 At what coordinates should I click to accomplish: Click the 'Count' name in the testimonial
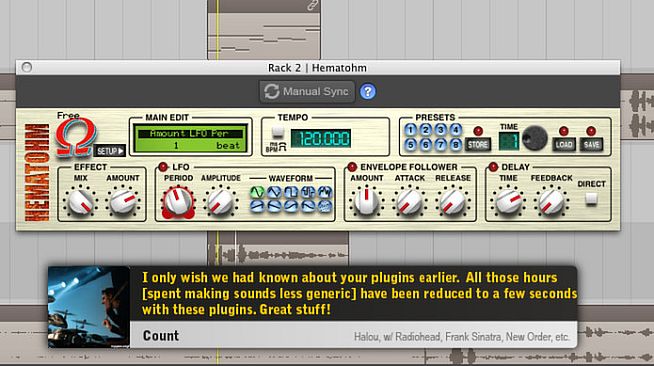click(161, 336)
